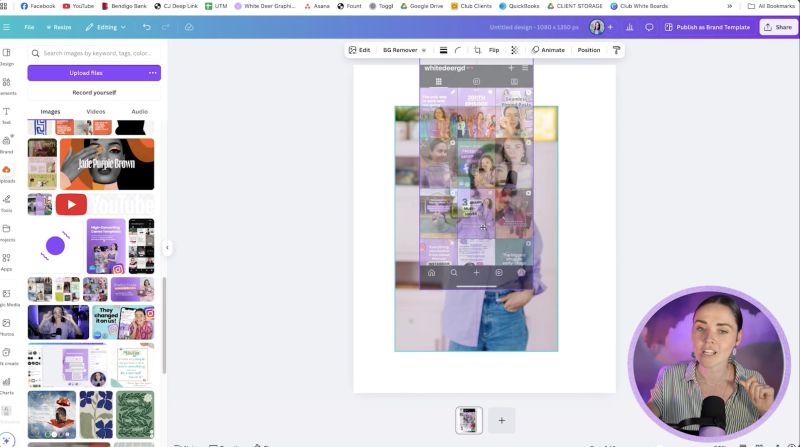This screenshot has height=447, width=800.
Task: Select the YouTube play button thumbnail
Action: 71,205
